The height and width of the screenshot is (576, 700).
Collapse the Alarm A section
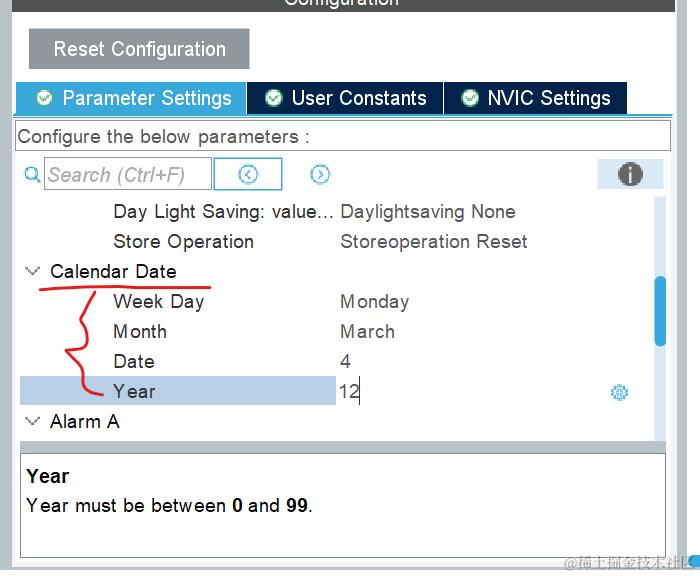coord(32,421)
